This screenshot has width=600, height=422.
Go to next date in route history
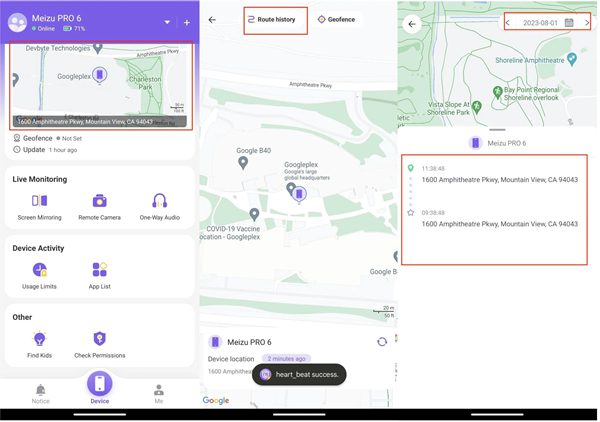[x=587, y=23]
